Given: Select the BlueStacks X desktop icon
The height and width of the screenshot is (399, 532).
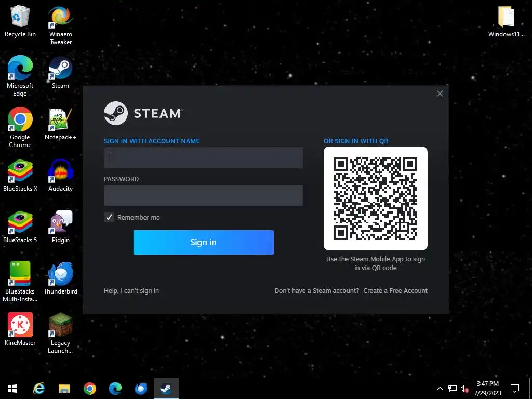Looking at the screenshot, I should point(20,176).
